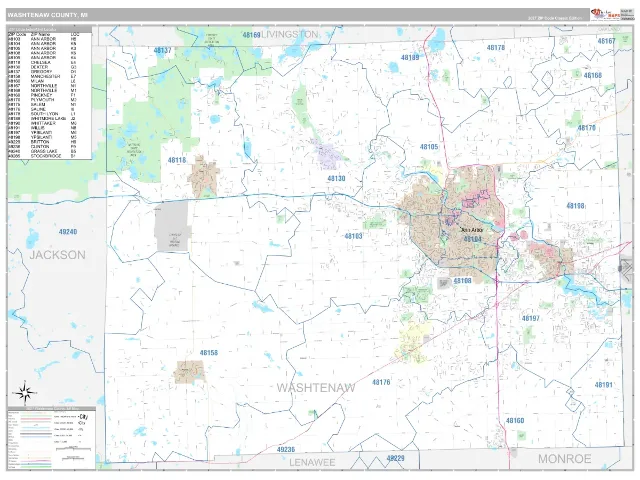The width and height of the screenshot is (640, 480).
Task: Click the red line sample in the legend
Action: [36, 419]
